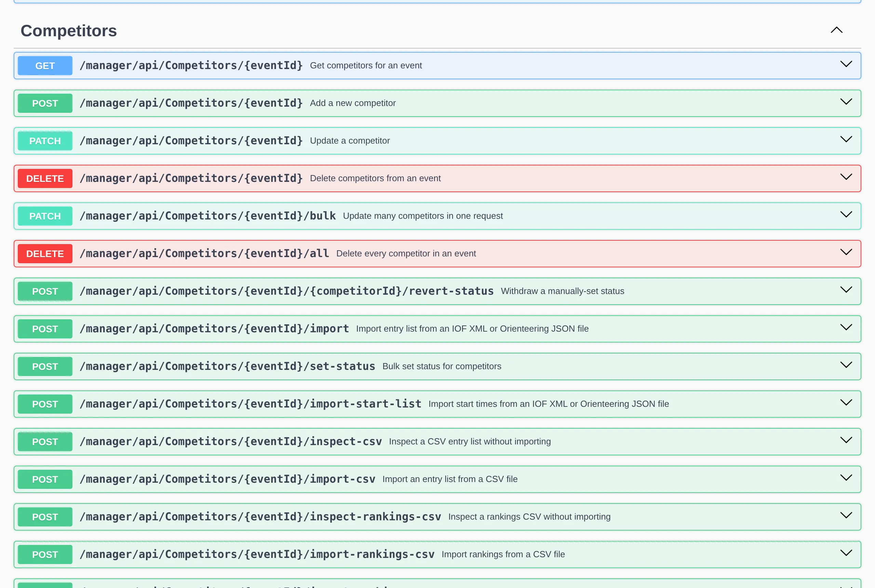Expand the import-rankings-csv row chevron
Screen dimensions: 875x588
(x=846, y=553)
